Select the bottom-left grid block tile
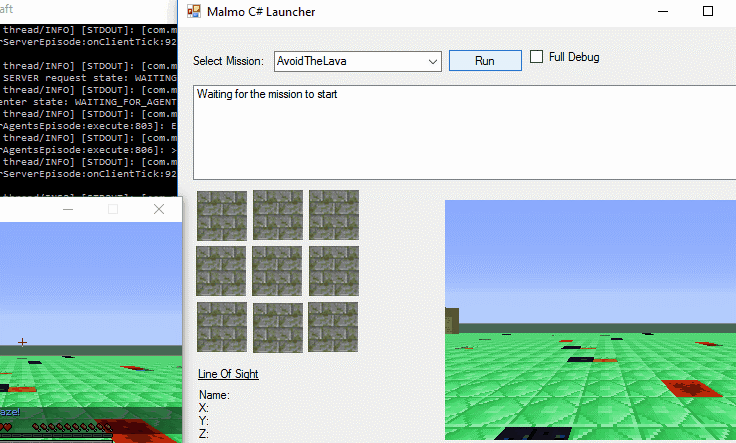This screenshot has height=443, width=736. click(x=222, y=327)
